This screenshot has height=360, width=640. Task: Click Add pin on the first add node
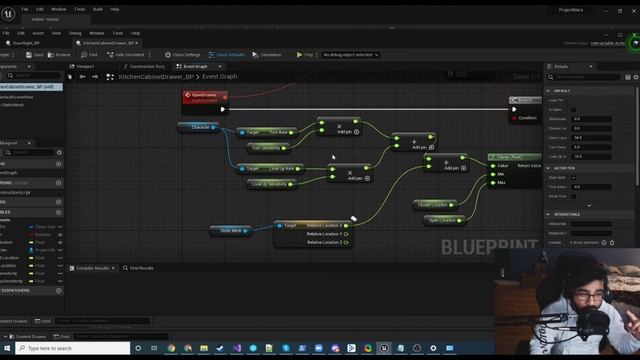423,147
